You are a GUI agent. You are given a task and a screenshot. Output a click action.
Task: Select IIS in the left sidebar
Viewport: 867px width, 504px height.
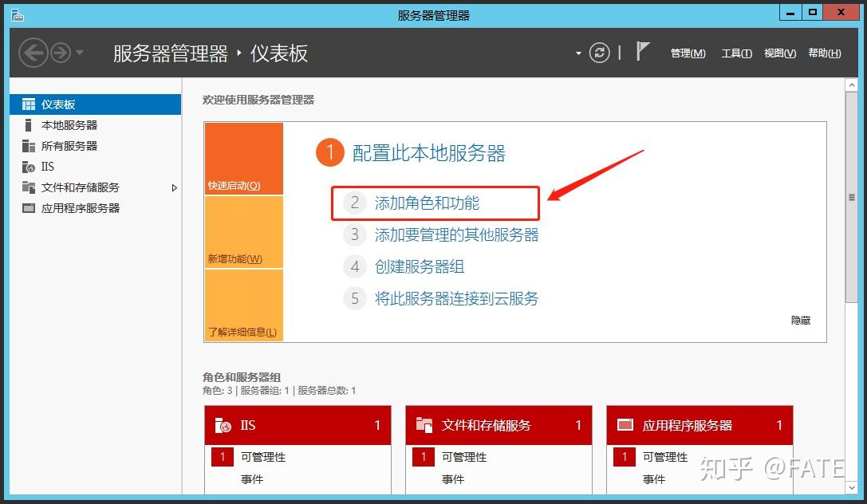coord(46,167)
